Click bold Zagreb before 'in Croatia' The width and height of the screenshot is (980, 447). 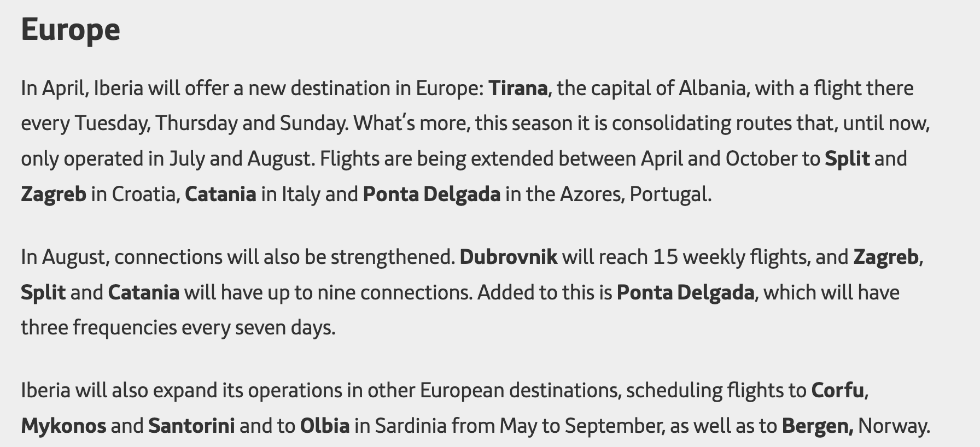[54, 194]
